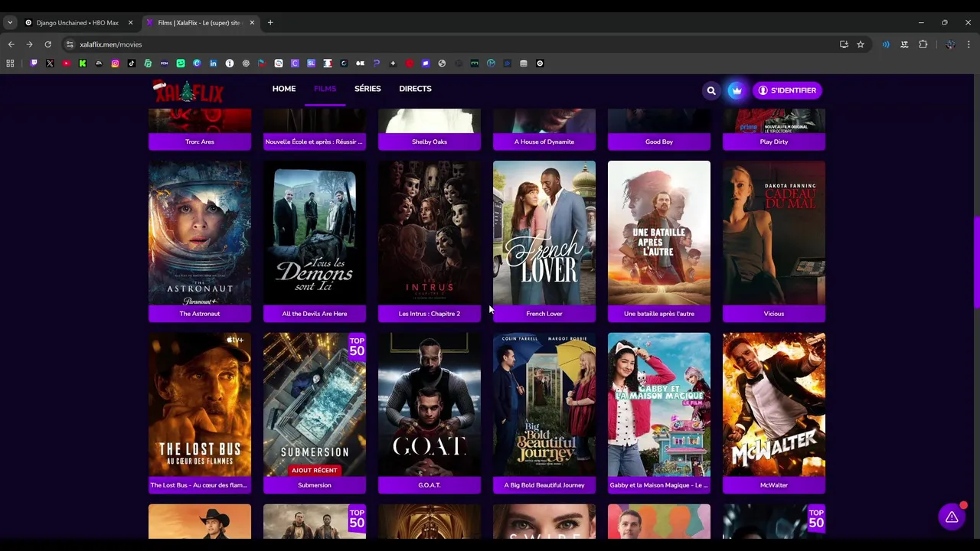
Task: Click the S'IDENTIFIER sign-in button
Action: click(x=787, y=90)
